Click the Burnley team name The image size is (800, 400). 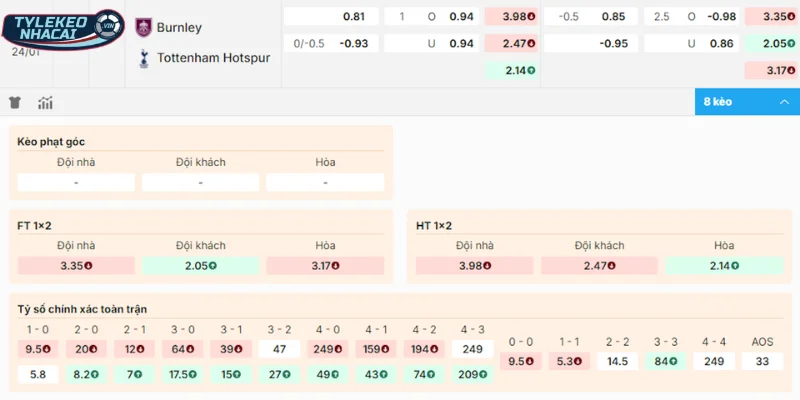pyautogui.click(x=179, y=27)
